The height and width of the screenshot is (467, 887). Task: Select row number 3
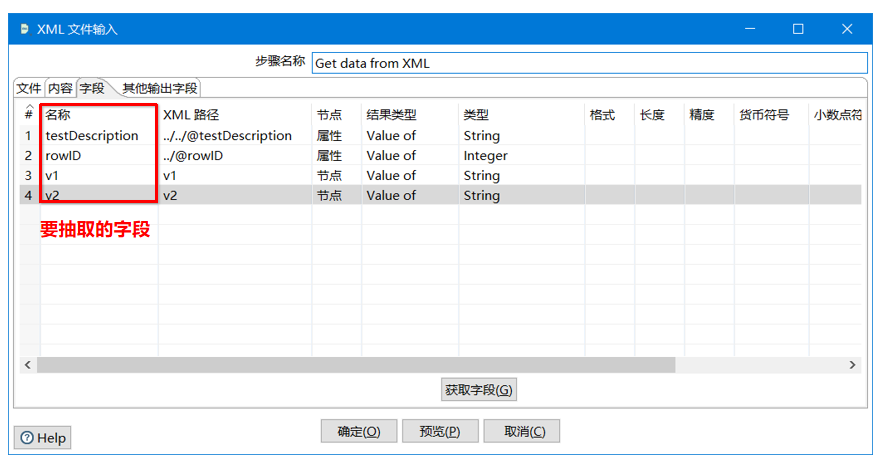[x=29, y=176]
